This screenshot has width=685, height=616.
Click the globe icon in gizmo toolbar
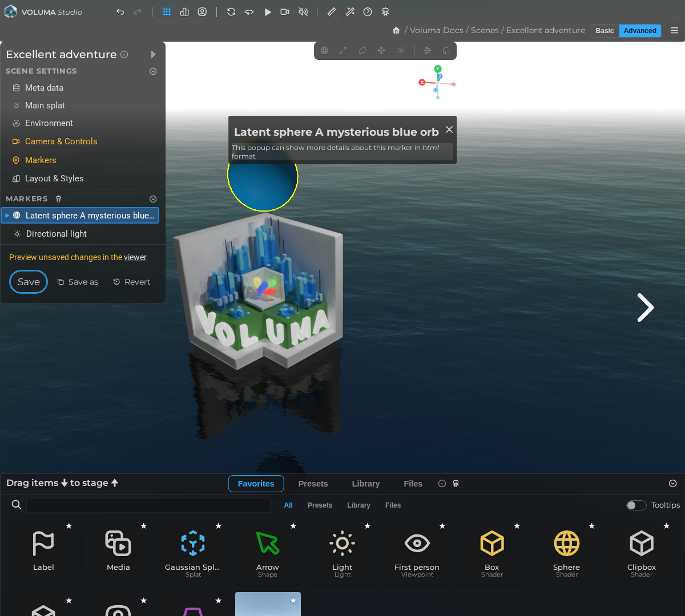tap(324, 50)
